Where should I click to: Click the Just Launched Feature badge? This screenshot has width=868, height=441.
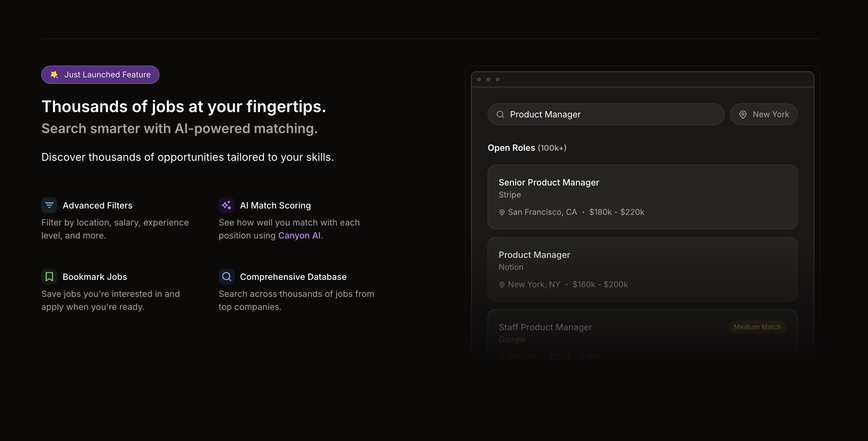click(100, 74)
